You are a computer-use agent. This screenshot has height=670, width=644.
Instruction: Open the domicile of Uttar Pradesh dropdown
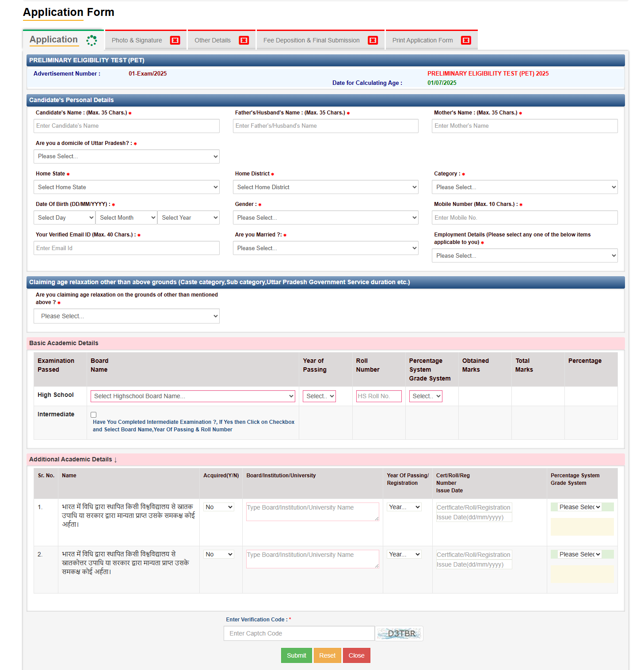click(126, 156)
